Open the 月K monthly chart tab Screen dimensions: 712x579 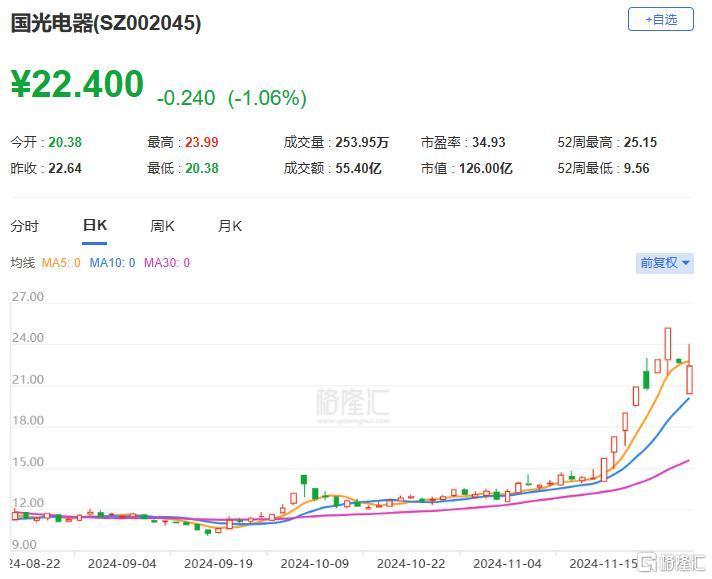click(230, 226)
